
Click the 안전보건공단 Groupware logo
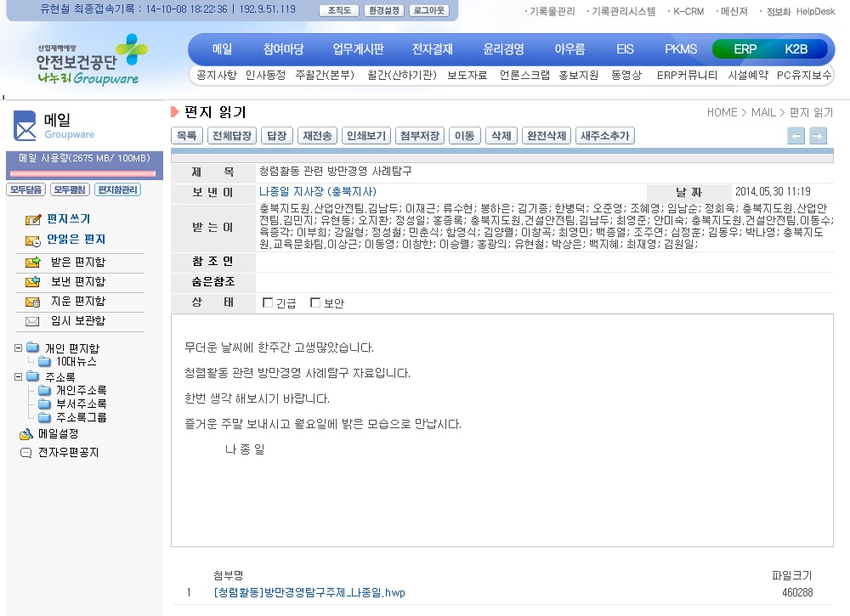[91, 59]
